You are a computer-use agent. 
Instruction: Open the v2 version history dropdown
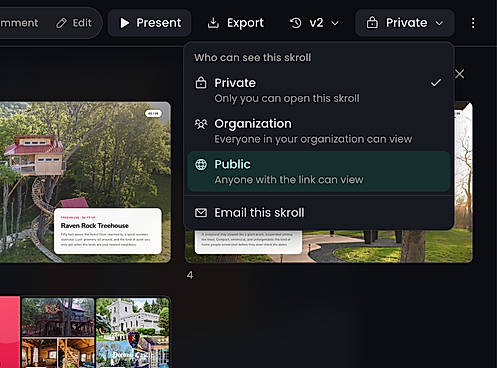tap(314, 23)
